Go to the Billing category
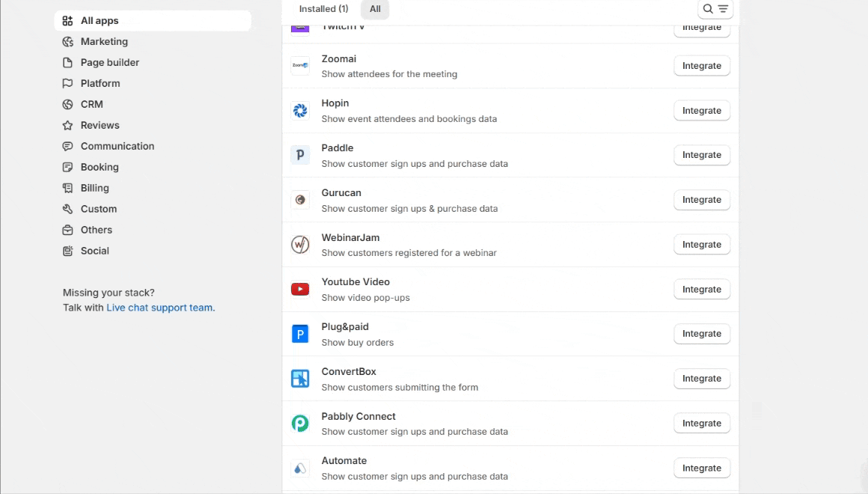The width and height of the screenshot is (868, 494). pos(95,189)
